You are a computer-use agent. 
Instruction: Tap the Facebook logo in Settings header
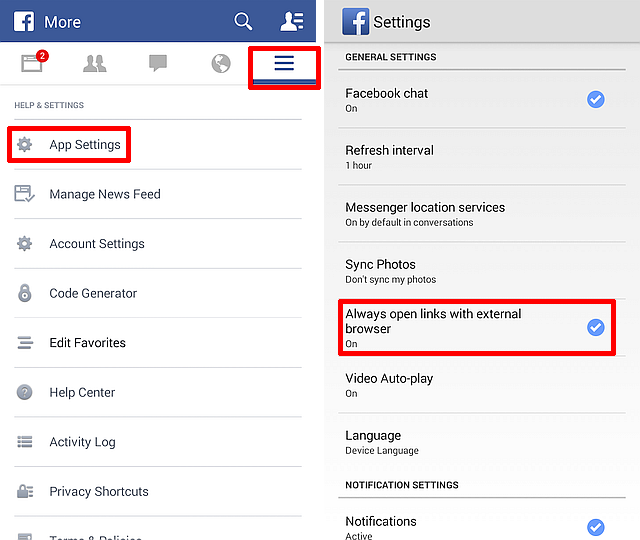pos(356,22)
